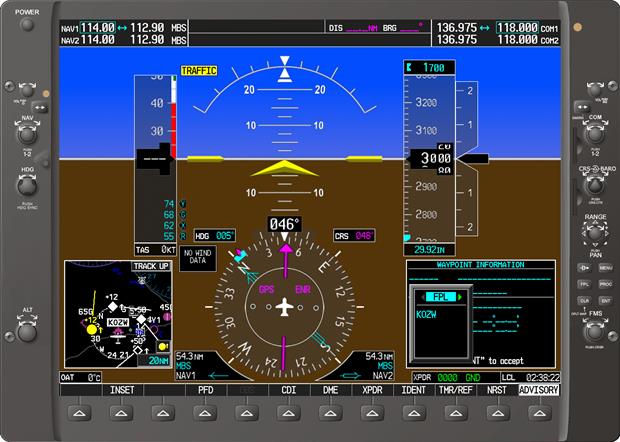This screenshot has width=620, height=442.
Task: Select the XPDR softkey label
Action: pos(372,390)
